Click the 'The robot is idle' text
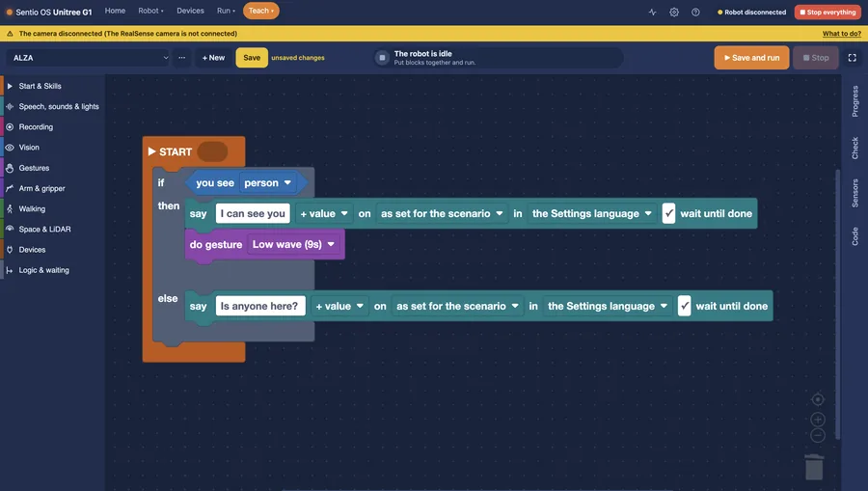The image size is (868, 491). (x=423, y=54)
